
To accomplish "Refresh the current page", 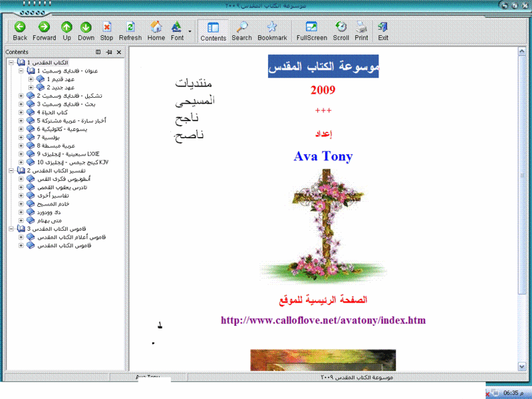I will 130,31.
